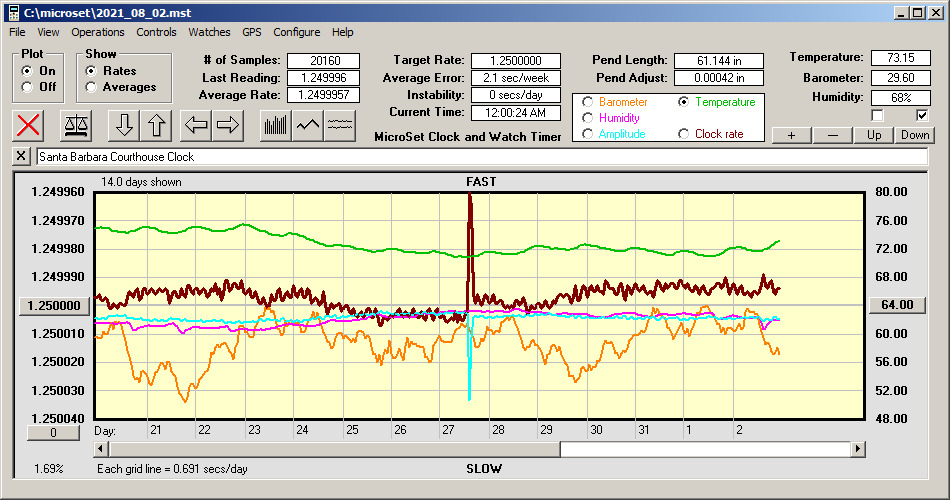Click the Down button
This screenshot has width=950, height=500.
(x=915, y=135)
